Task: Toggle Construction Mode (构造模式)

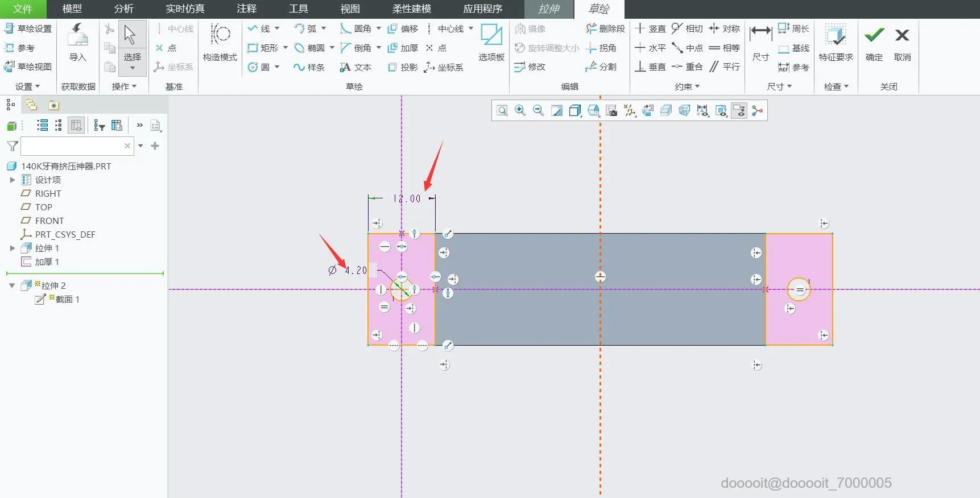Action: point(220,42)
